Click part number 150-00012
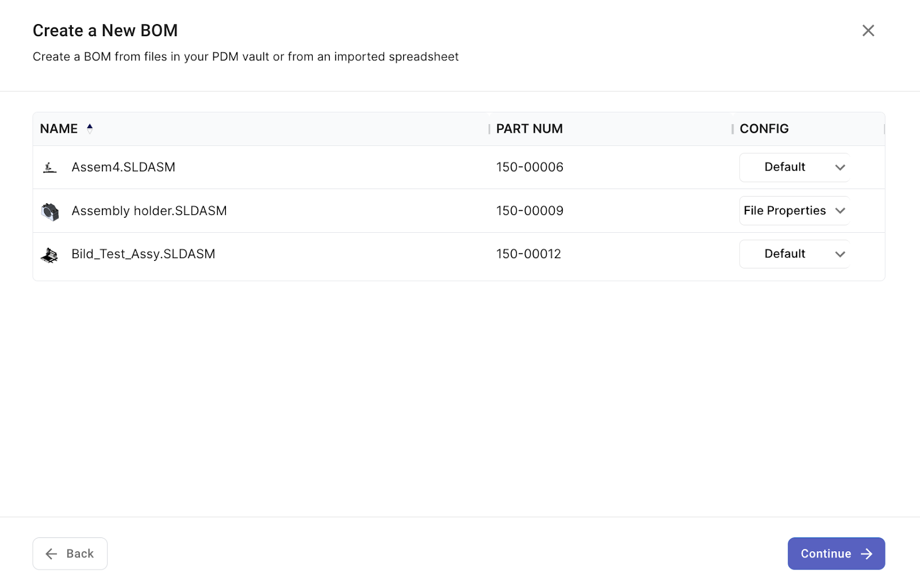The height and width of the screenshot is (588, 920). pos(528,254)
